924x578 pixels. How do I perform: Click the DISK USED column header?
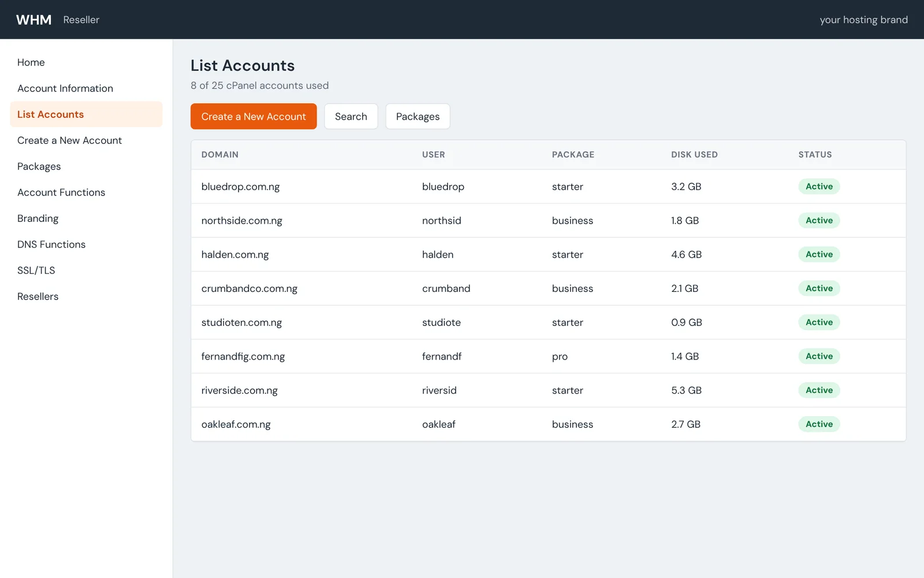694,155
